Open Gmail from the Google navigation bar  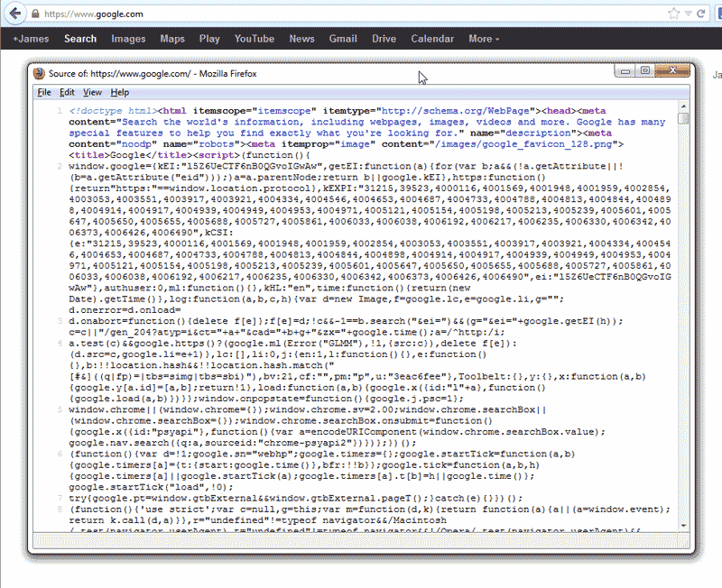[x=343, y=39]
